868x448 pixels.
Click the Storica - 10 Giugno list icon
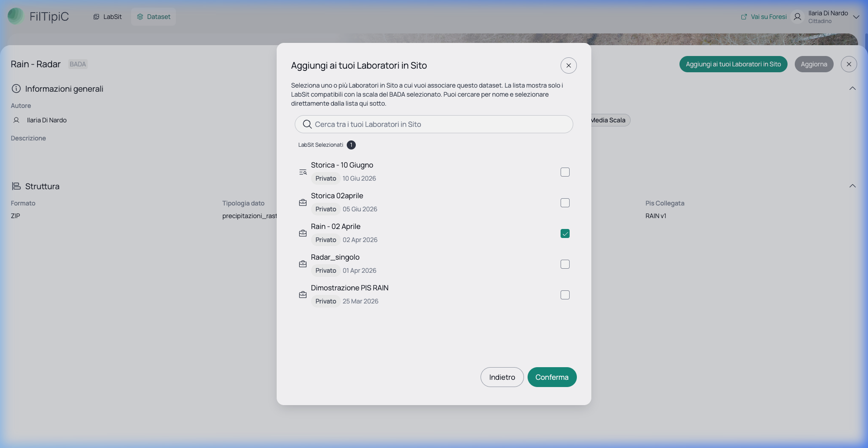click(303, 172)
